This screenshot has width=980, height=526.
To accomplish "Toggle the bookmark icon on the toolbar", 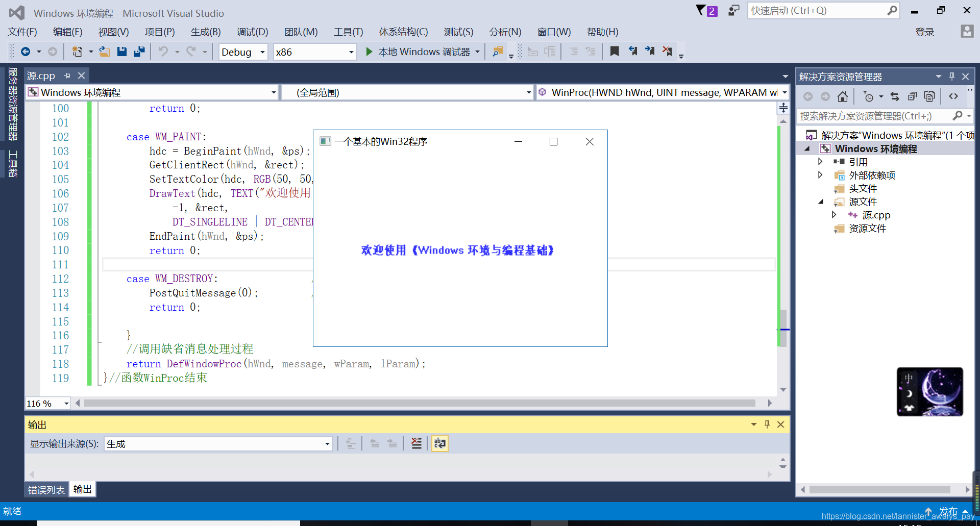I will [x=615, y=51].
